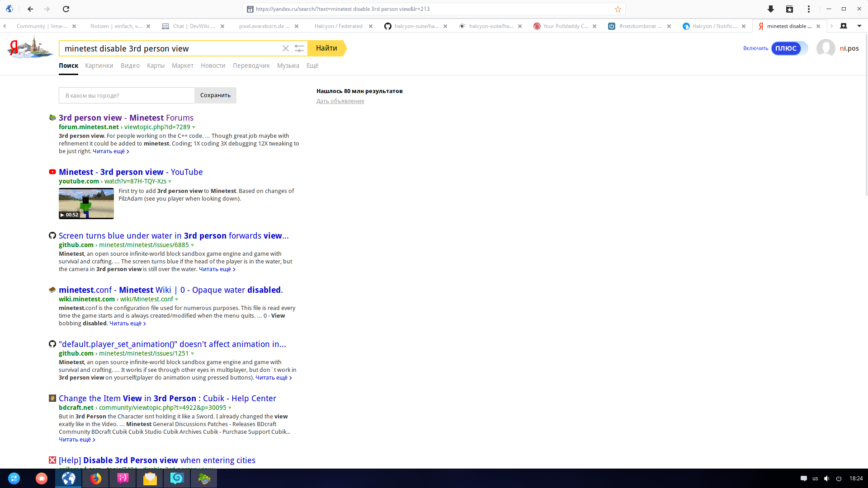Expand dropdown arrow beside youtube.com result
Image resolution: width=868 pixels, height=488 pixels.
coord(170,182)
